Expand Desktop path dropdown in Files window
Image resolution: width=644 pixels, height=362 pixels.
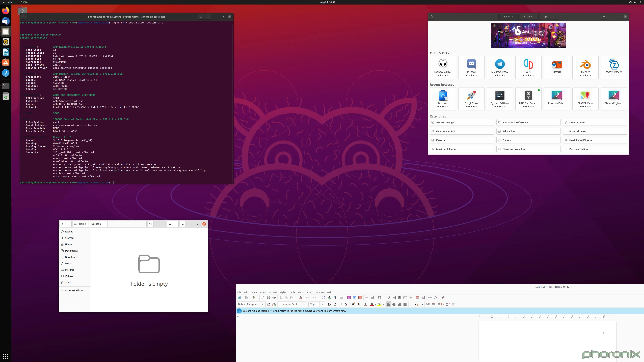coord(104,224)
